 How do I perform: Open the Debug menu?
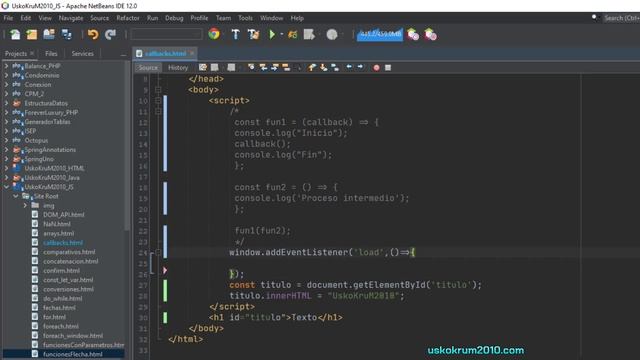click(174, 18)
